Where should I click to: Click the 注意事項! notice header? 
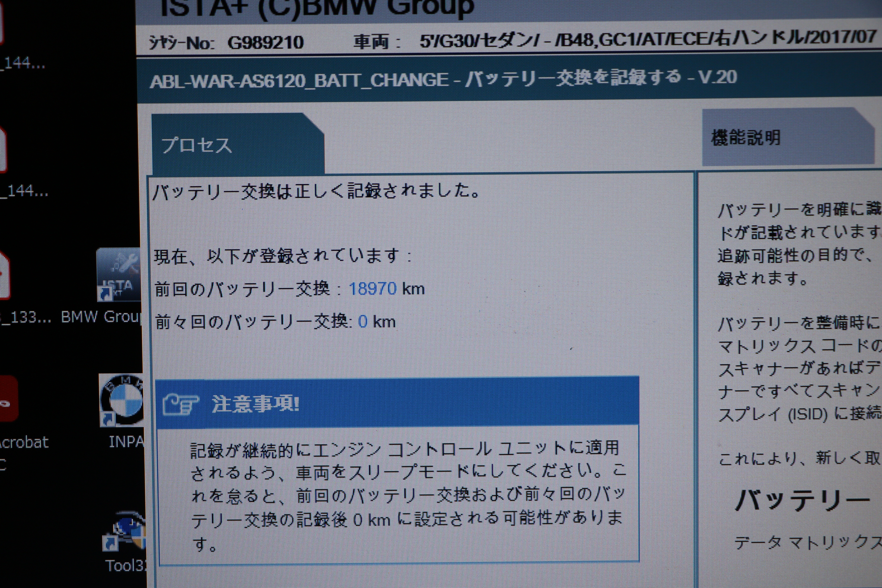(x=397, y=403)
